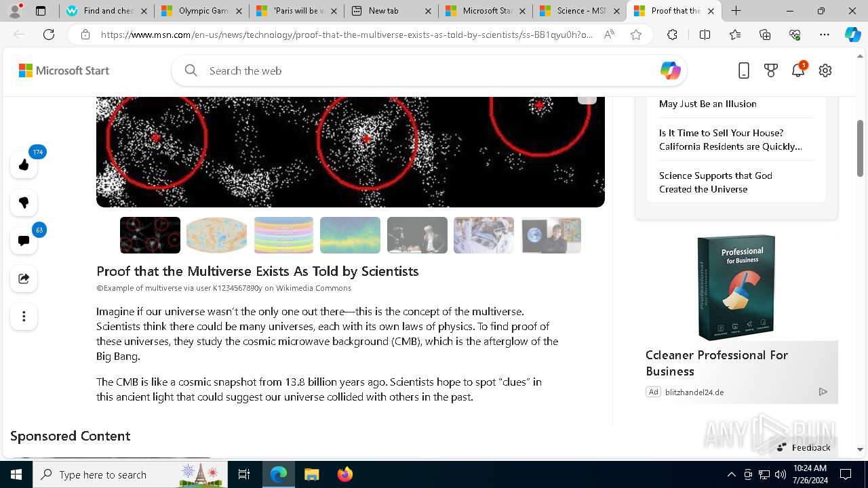The width and height of the screenshot is (868, 488).
Task: Select the green-yellow gradient slide thumbnail
Action: coord(350,235)
